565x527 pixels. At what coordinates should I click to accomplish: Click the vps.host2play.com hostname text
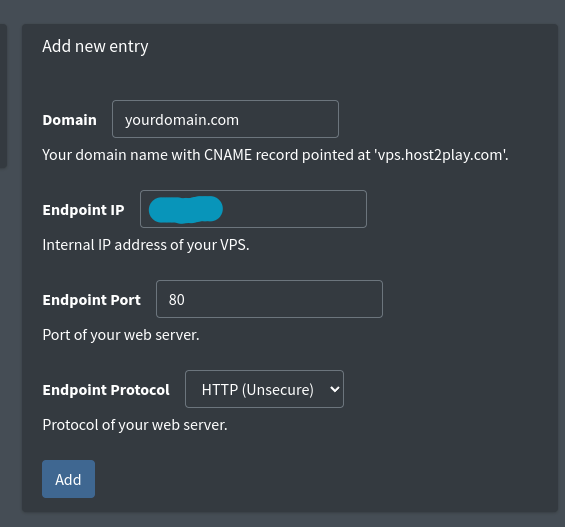[x=440, y=155]
